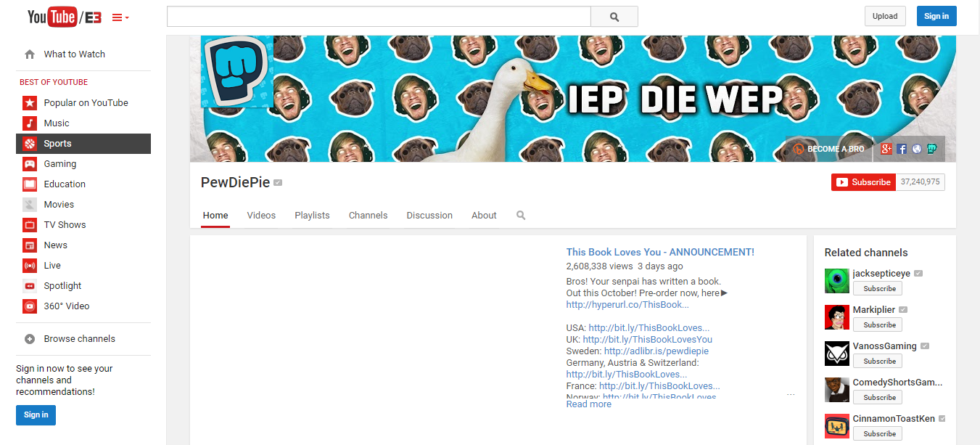Click the channel search magnifier icon
Screen dimensions: 980x445
[x=521, y=216]
